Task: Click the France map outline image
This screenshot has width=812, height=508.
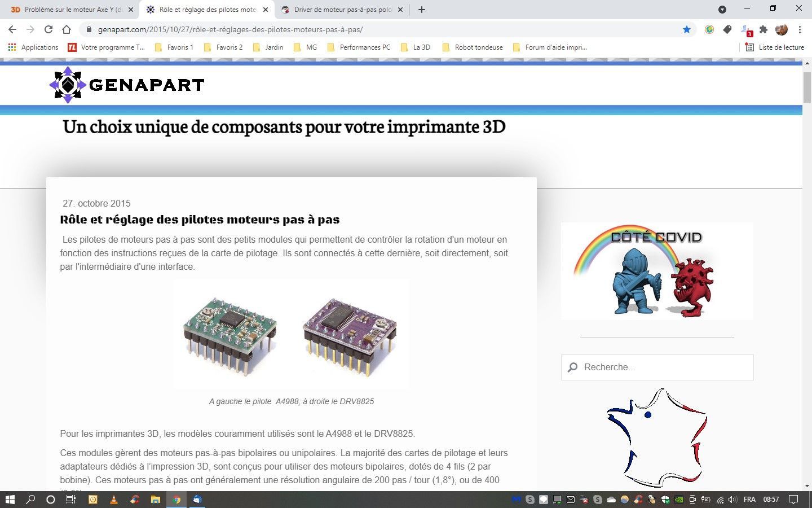Action: tap(657, 438)
